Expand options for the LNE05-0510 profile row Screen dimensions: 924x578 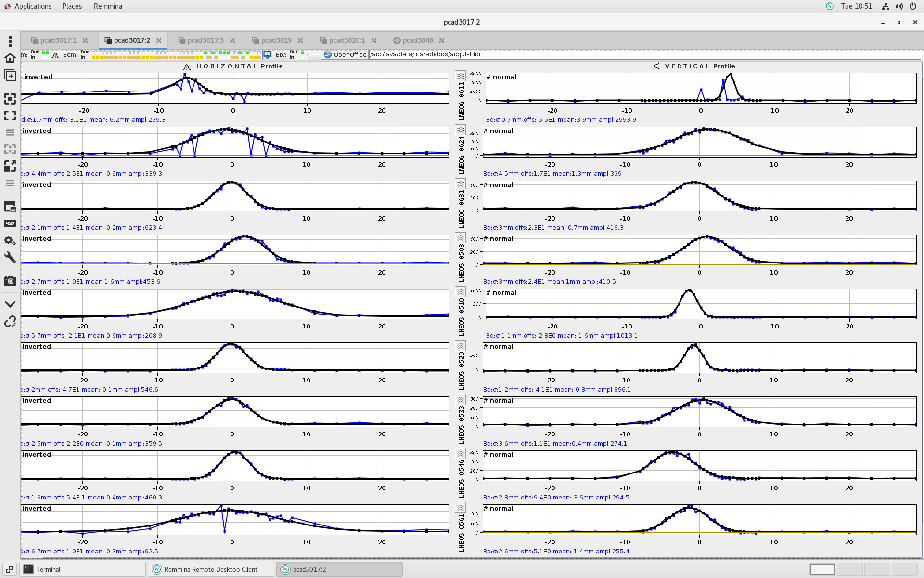[461, 292]
